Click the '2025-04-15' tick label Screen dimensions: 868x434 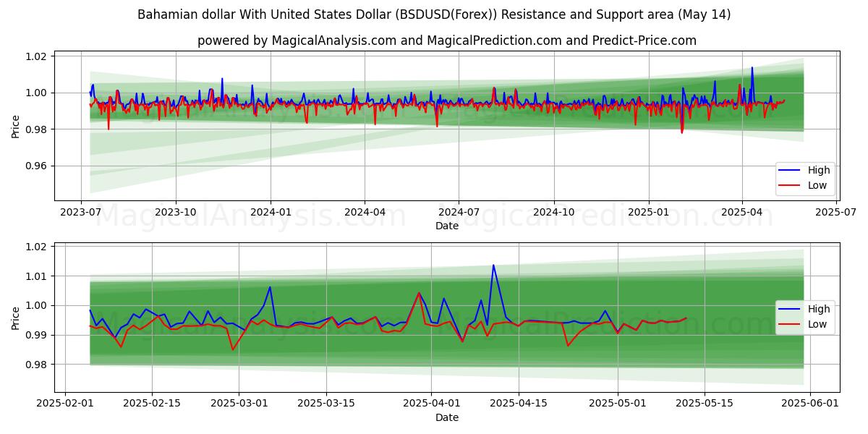tap(519, 402)
